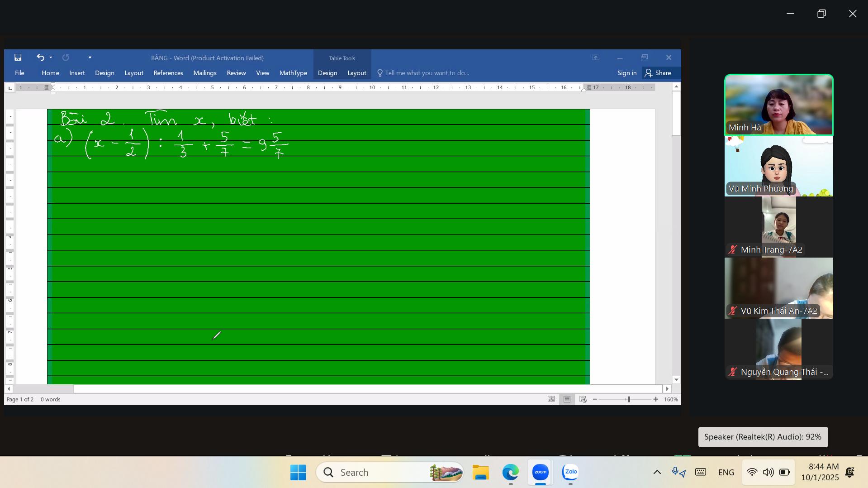The image size is (868, 488).
Task: Open the Undo history dropdown arrow
Action: click(x=51, y=57)
